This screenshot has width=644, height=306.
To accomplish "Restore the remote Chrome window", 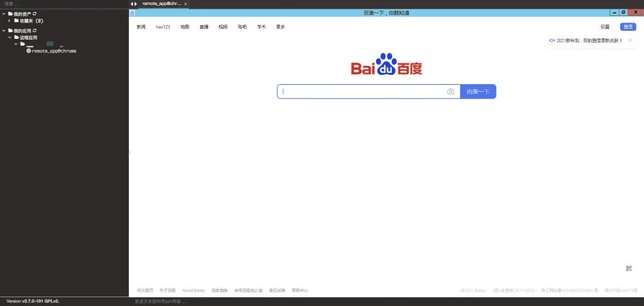I will point(623,13).
